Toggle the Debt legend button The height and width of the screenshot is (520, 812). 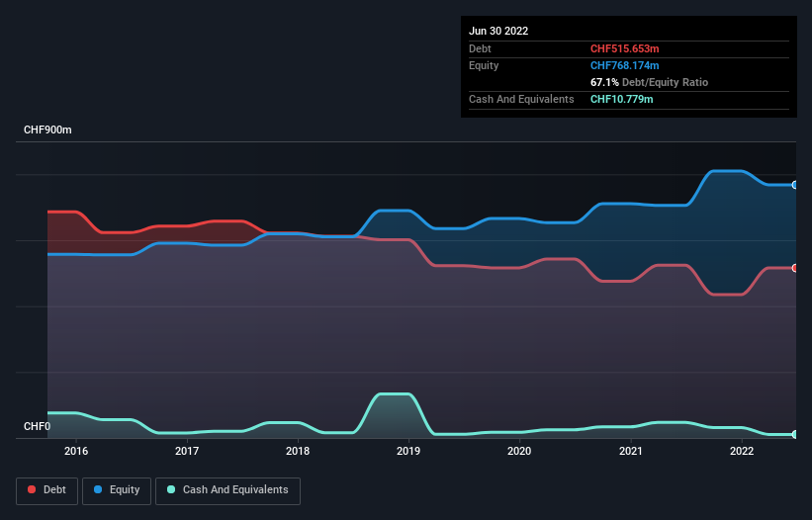[46, 490]
